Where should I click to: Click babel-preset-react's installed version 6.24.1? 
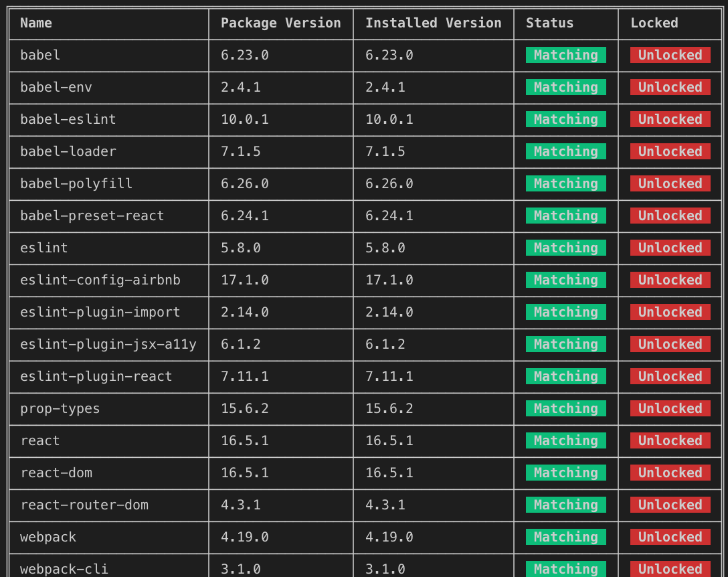coord(389,216)
